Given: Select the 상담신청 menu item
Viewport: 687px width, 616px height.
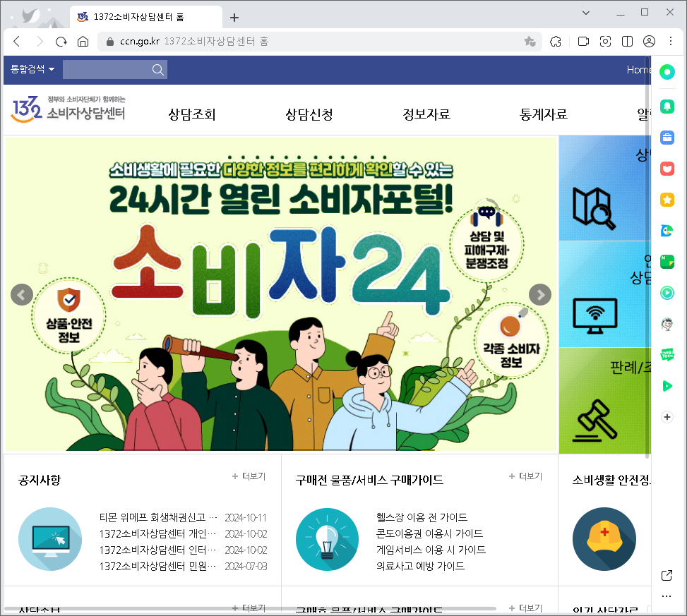Looking at the screenshot, I should [x=309, y=114].
